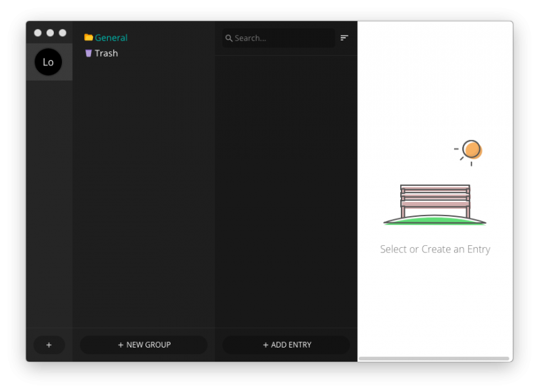
Task: Click the purple Trash bin icon
Action: (x=88, y=53)
